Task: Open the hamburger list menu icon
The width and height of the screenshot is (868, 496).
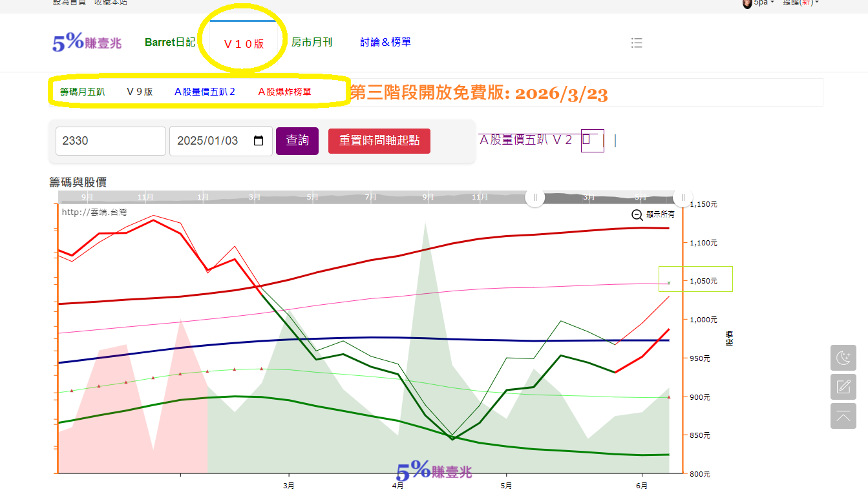Action: click(x=637, y=43)
